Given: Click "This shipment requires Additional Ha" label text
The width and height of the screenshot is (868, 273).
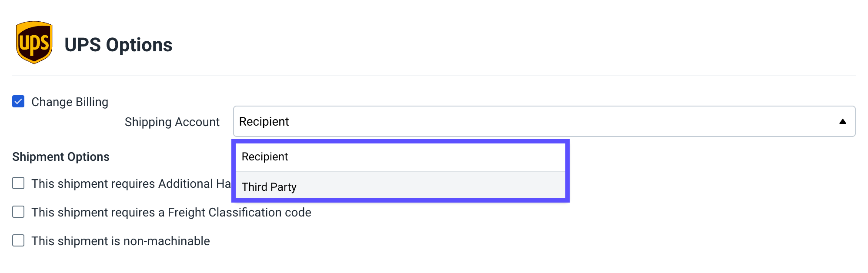Looking at the screenshot, I should [x=131, y=183].
